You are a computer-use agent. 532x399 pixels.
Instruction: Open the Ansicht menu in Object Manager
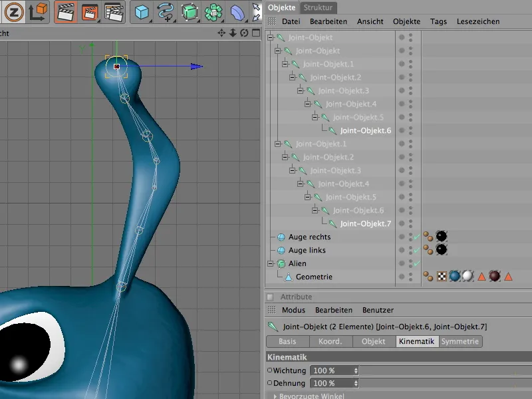pos(370,21)
